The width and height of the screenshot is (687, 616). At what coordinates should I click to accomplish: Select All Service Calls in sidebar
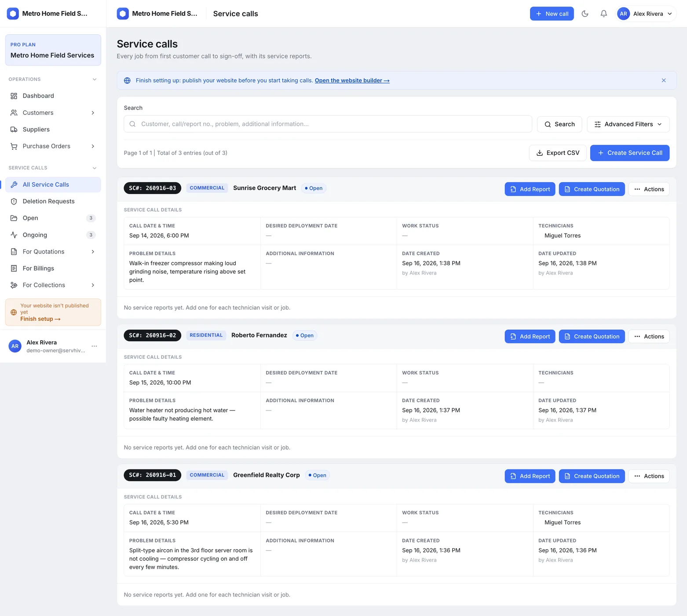(x=53, y=185)
